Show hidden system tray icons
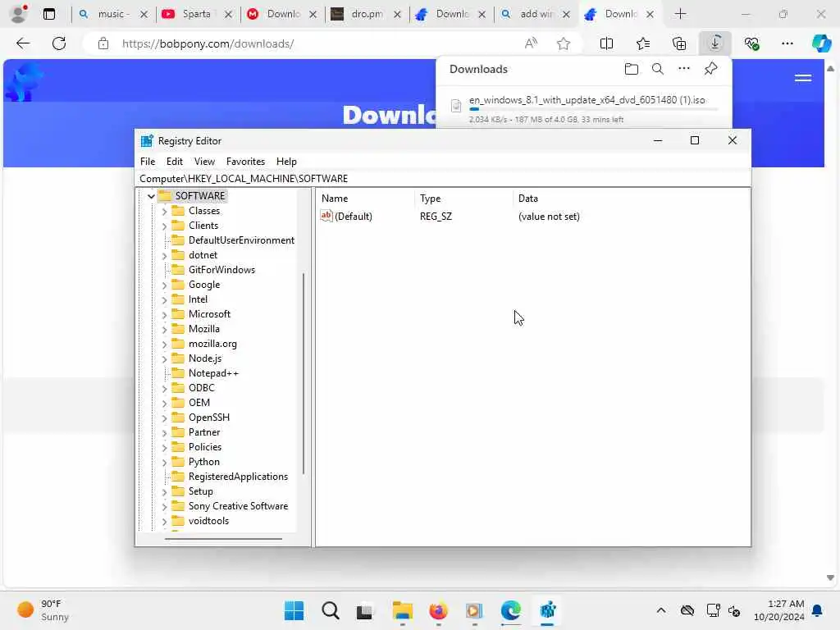Viewport: 840px width, 630px height. coord(661,610)
